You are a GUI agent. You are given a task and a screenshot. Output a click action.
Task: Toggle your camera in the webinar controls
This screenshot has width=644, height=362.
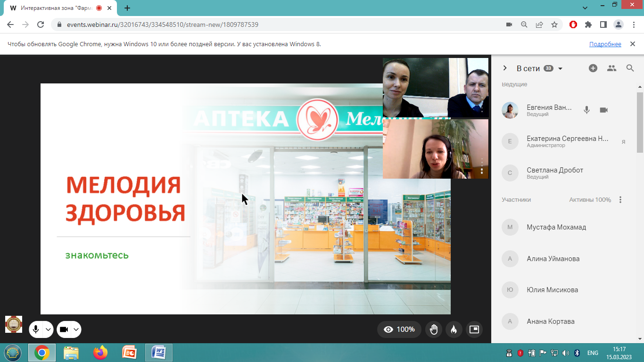[64, 329]
